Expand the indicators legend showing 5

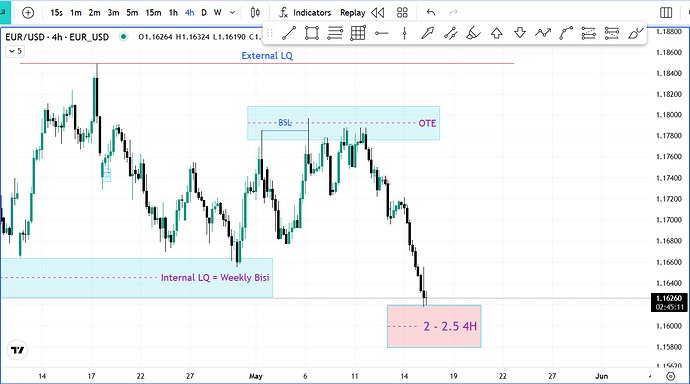point(15,51)
